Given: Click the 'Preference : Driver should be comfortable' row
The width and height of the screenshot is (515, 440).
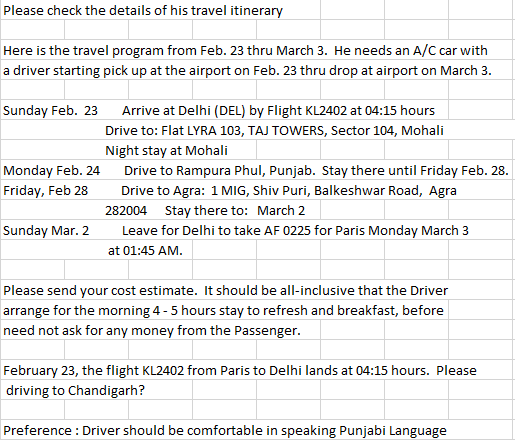Looking at the screenshot, I should point(225,431).
